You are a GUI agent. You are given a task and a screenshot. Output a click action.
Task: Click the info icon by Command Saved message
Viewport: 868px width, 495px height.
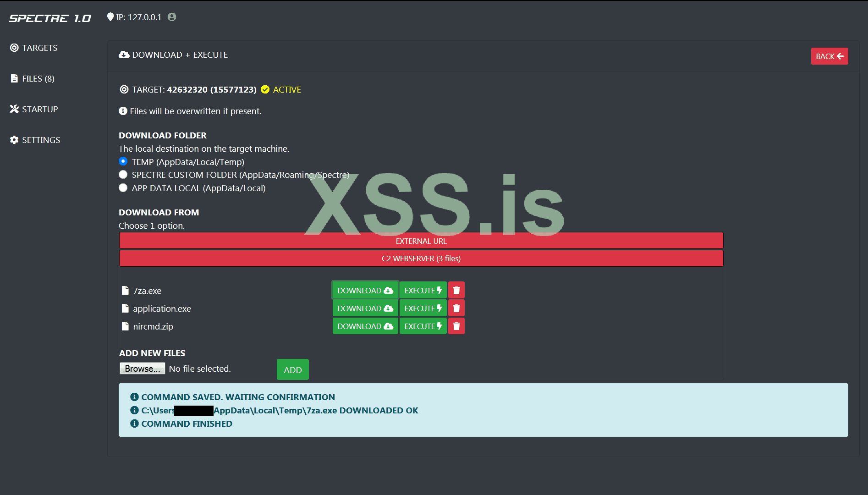(x=134, y=397)
